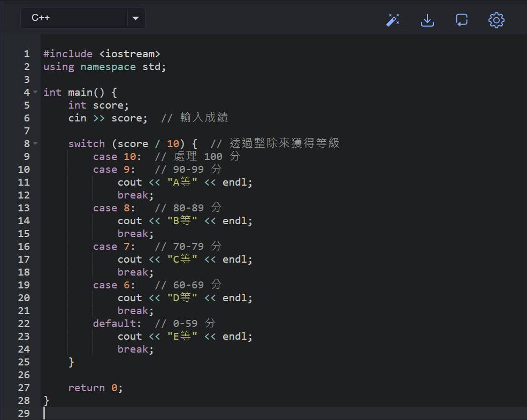Screen dimensions: 527x420
Task: Click on 'return 0;' statement
Action: (x=95, y=388)
